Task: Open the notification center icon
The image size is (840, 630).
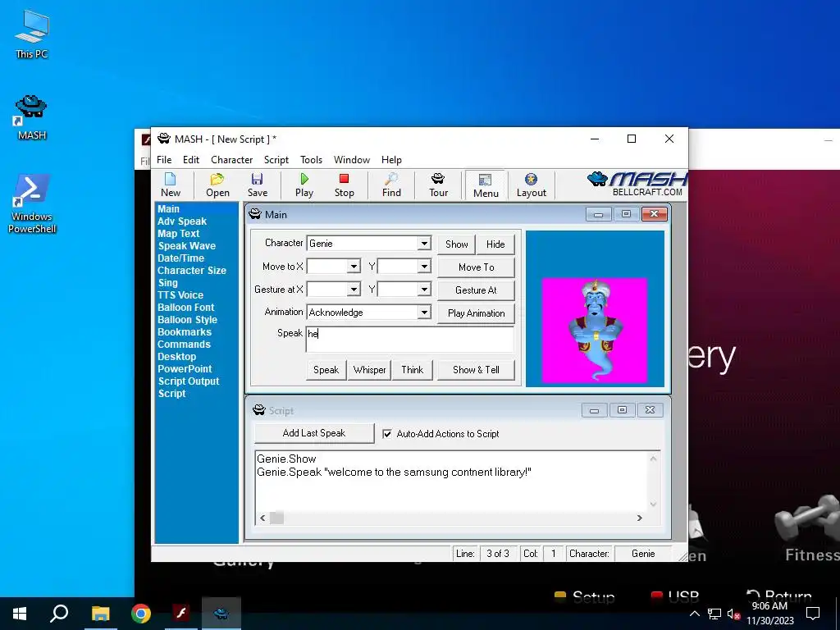Action: (x=813, y=614)
